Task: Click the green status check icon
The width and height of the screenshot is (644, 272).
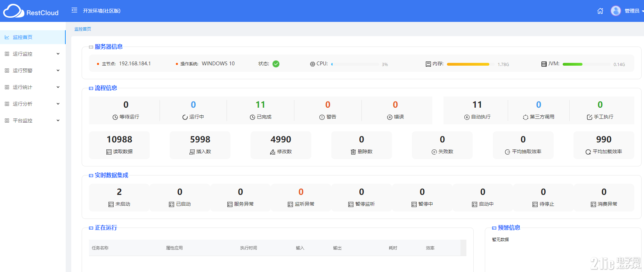Action: click(x=276, y=64)
